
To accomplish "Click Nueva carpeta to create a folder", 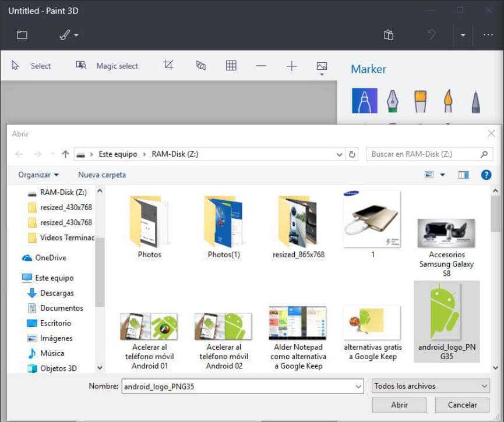I will pos(101,175).
